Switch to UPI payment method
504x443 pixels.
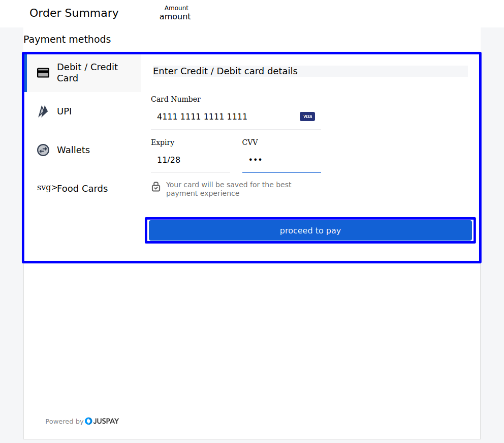pos(83,111)
